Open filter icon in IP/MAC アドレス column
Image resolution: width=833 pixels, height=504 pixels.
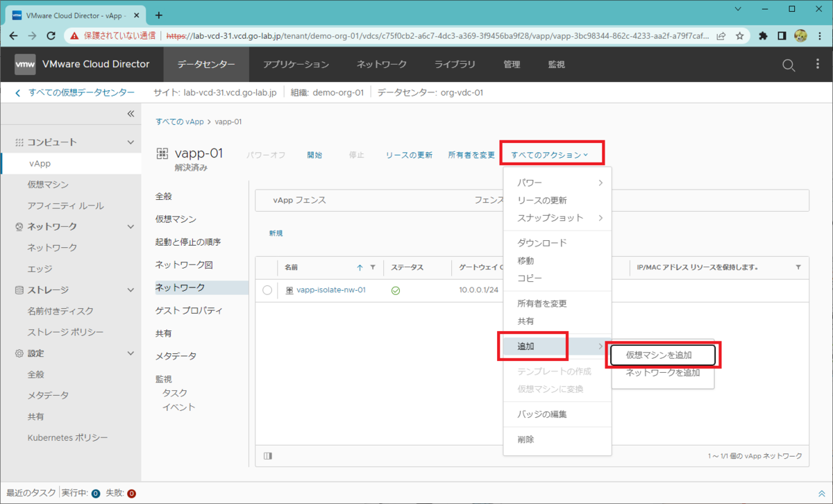point(798,267)
